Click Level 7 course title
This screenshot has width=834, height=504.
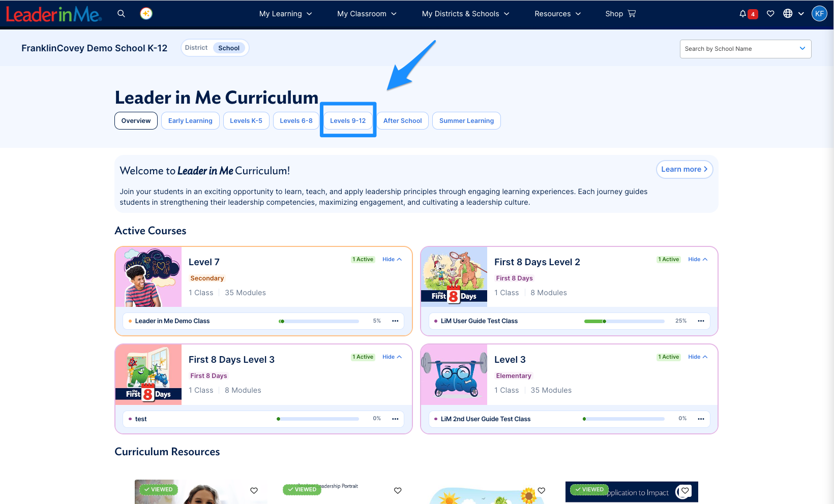click(204, 262)
